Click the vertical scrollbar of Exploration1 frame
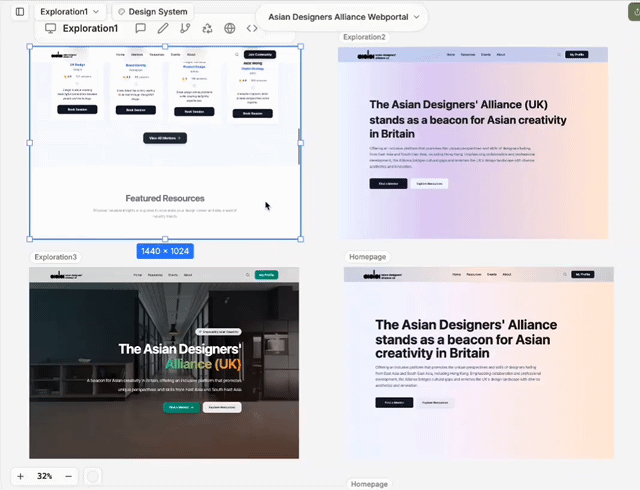Screen dimensions: 640x490 (299, 147)
